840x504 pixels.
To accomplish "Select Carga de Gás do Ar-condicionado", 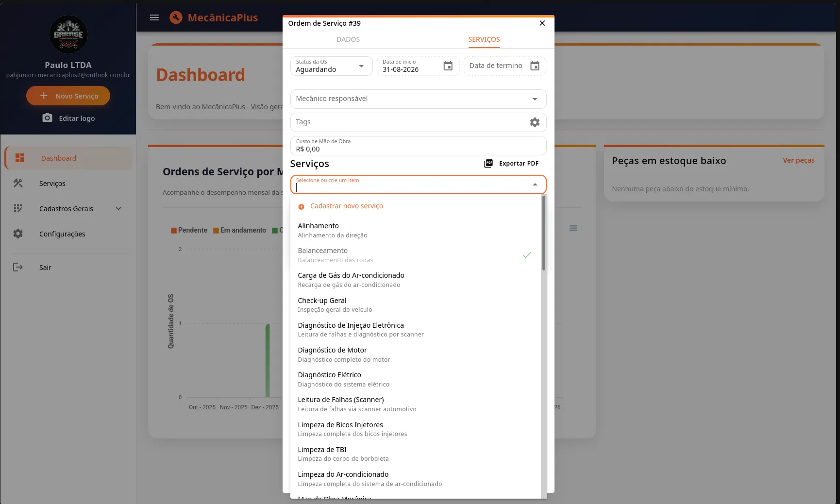I will point(416,280).
